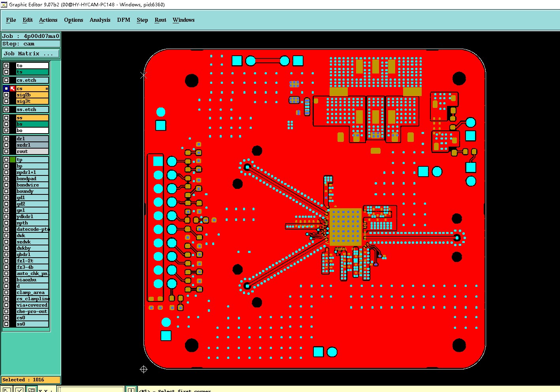This screenshot has height=392, width=560.
Task: Click the Job : 4p00d07ma0 label
Action: point(31,36)
